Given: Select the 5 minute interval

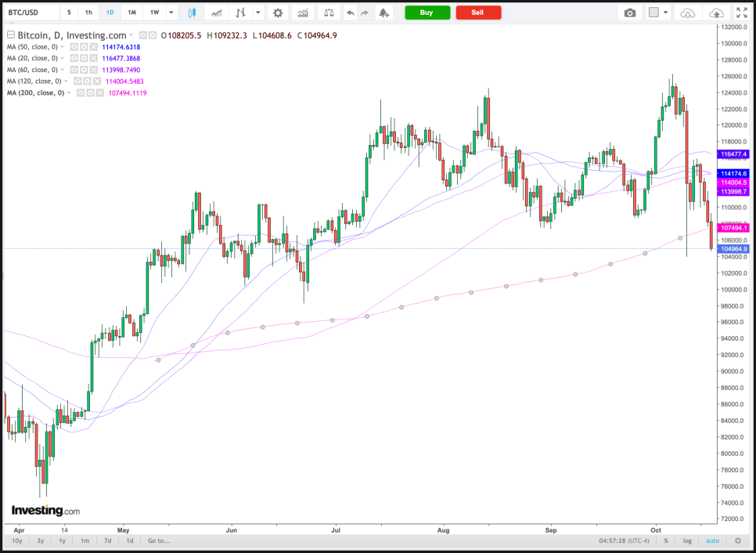Looking at the screenshot, I should [69, 13].
